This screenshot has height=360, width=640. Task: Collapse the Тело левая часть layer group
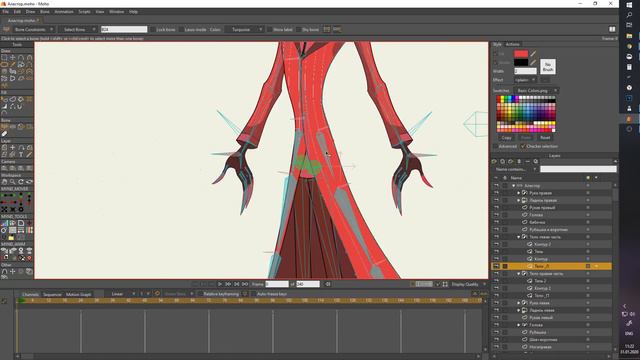pos(519,237)
